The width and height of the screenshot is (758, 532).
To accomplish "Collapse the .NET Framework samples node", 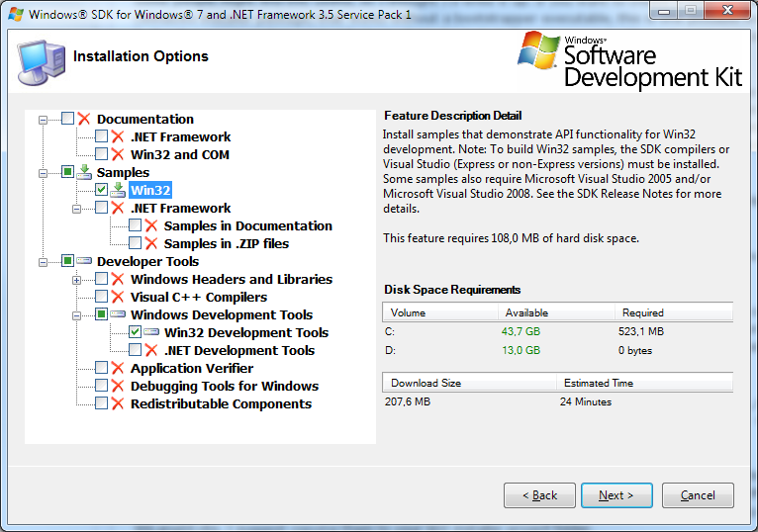I will pyautogui.click(x=76, y=209).
